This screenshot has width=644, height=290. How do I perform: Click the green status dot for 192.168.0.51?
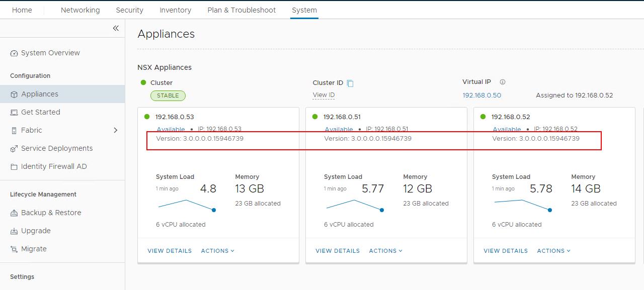pos(315,117)
